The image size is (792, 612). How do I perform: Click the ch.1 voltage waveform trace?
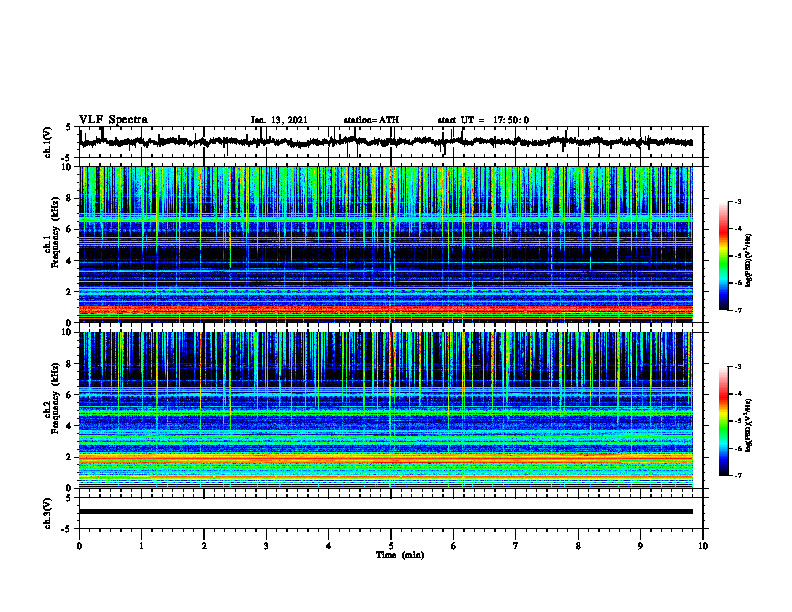[x=385, y=142]
